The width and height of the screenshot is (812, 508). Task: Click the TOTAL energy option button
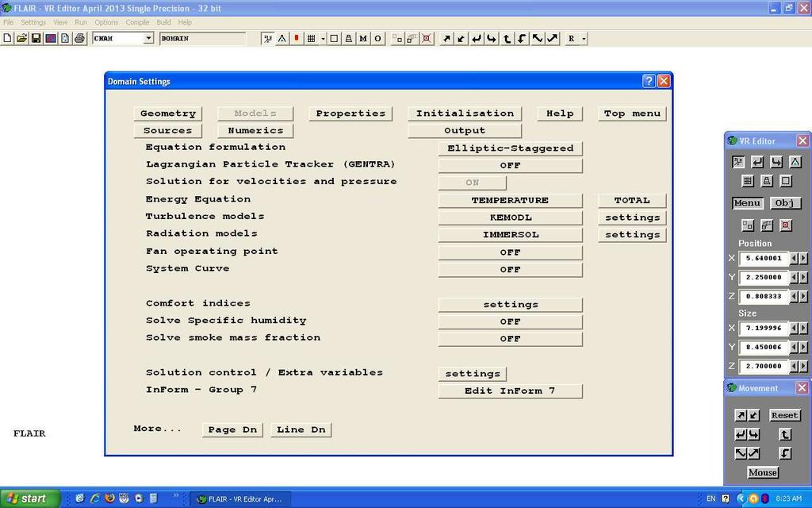pos(632,200)
